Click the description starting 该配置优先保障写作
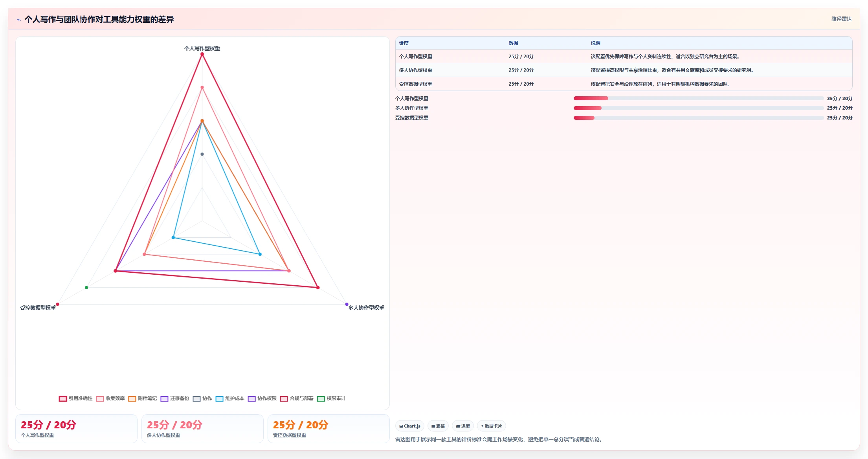This screenshot has height=459, width=868. tap(666, 57)
